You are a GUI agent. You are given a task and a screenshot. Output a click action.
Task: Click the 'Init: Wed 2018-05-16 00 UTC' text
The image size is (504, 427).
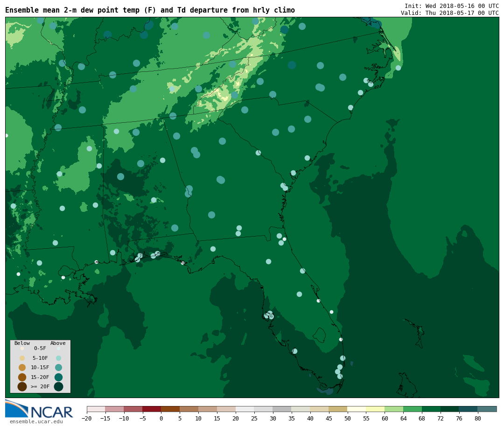pos(451,6)
